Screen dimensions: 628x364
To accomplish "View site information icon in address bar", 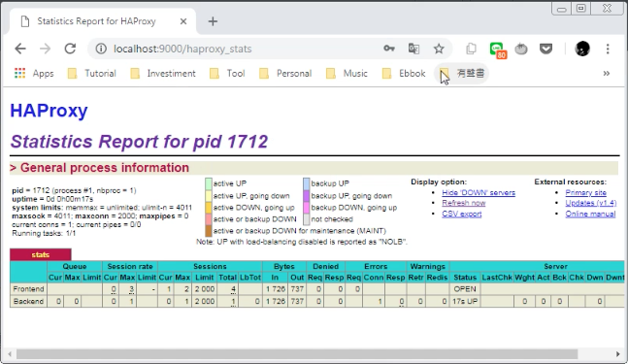I will click(x=101, y=49).
